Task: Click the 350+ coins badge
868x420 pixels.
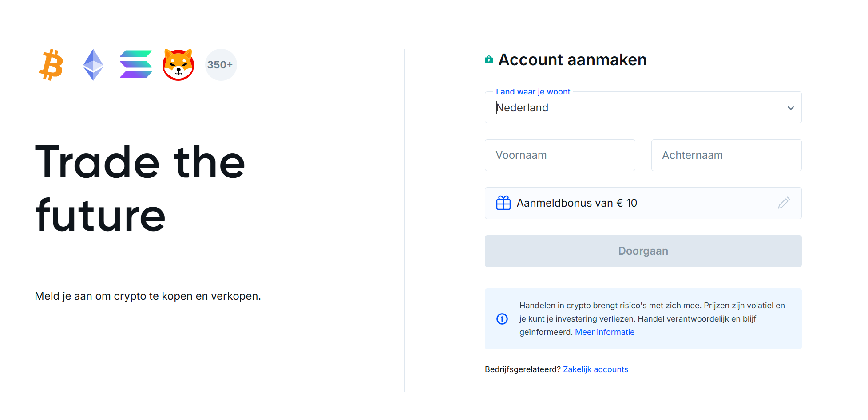Action: click(221, 65)
